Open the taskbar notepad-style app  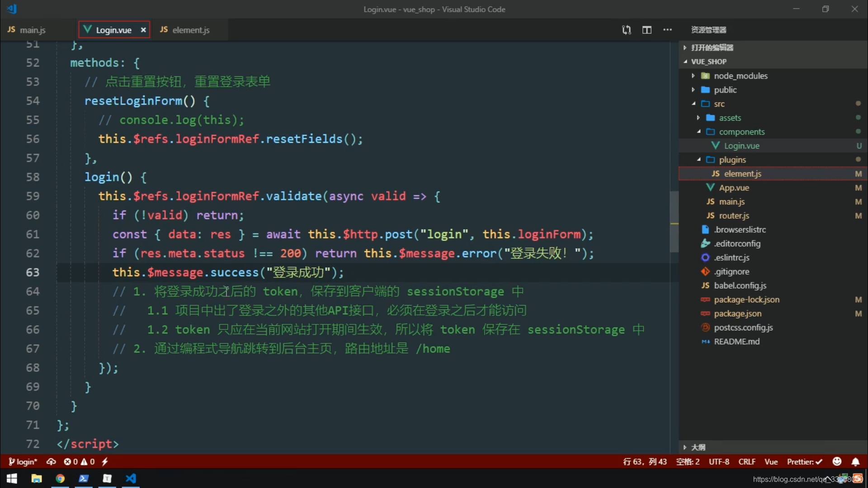[107, 479]
